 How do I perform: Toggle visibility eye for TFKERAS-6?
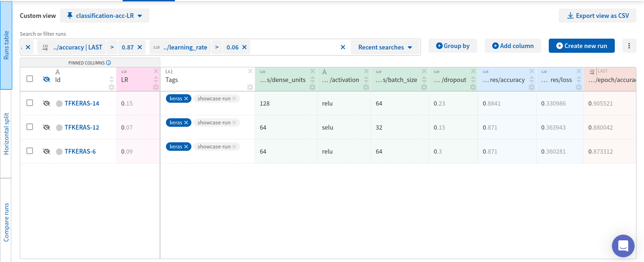tap(46, 151)
